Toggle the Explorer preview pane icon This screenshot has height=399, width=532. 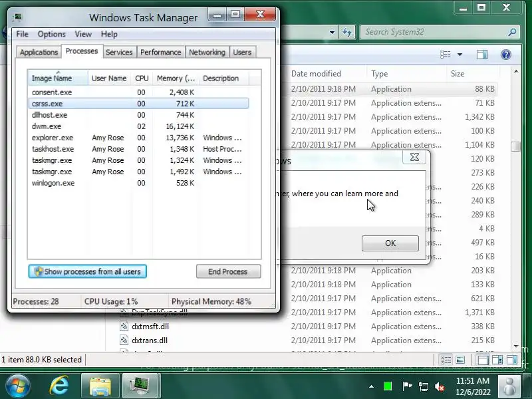(x=481, y=55)
